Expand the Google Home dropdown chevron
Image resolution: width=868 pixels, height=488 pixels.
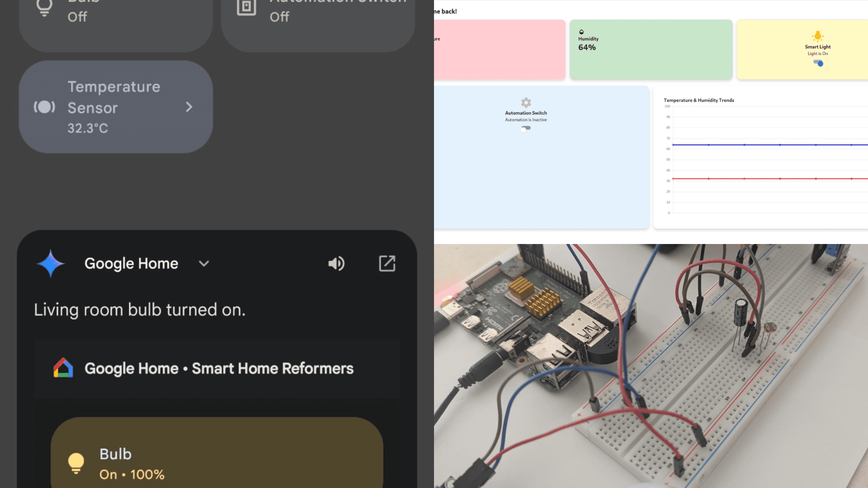[x=204, y=263]
